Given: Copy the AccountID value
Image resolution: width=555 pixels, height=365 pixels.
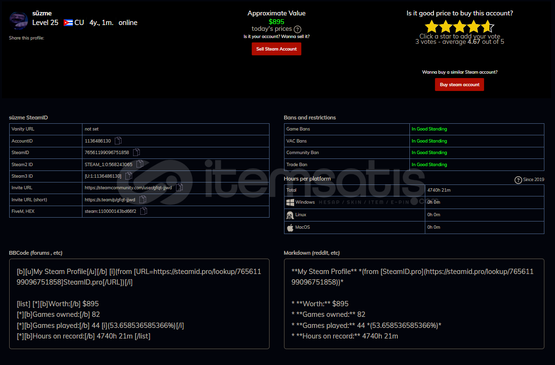Looking at the screenshot, I should (118, 141).
